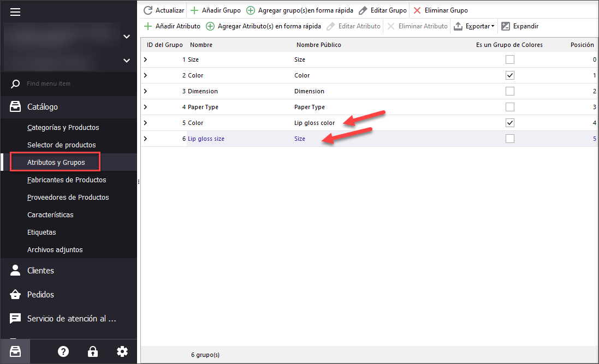Click the Actualizar refresh icon
599x364 pixels.
coord(147,10)
